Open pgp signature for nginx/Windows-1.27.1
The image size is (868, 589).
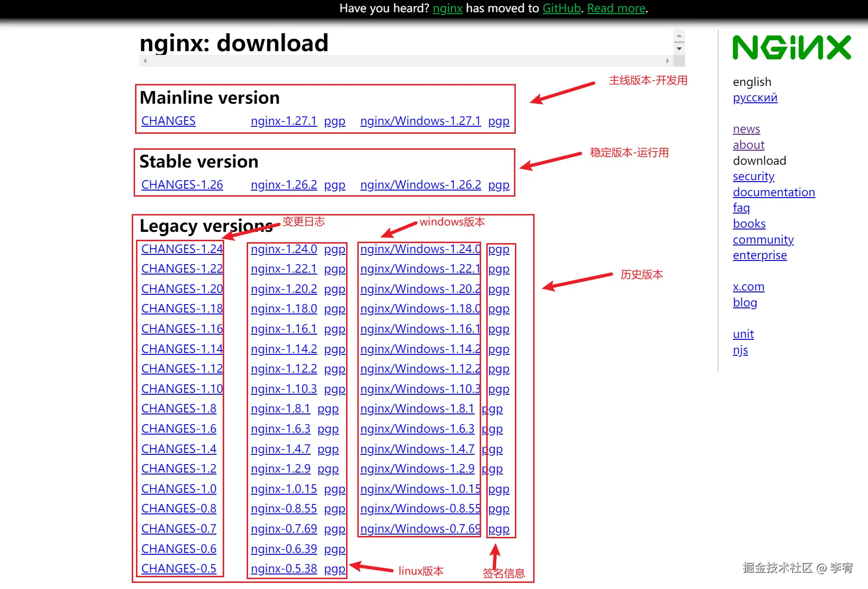click(x=499, y=121)
